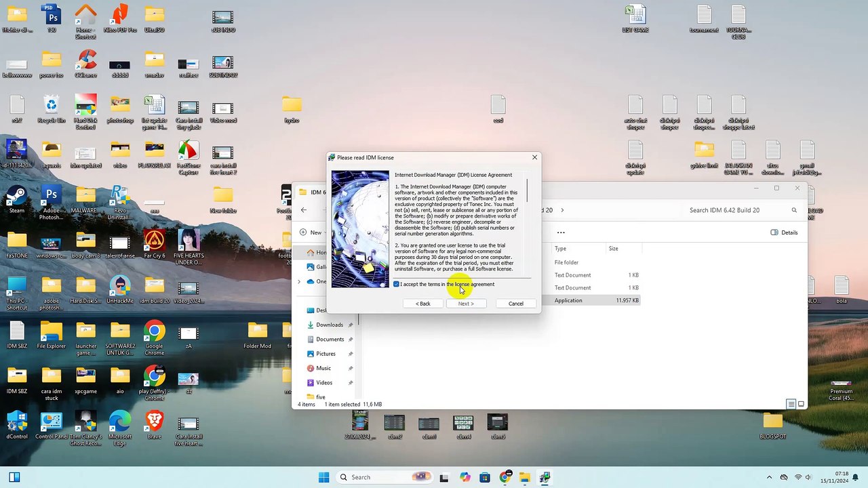The image size is (868, 488).
Task: Click the search magnifier icon in Explorer
Action: [x=794, y=210]
